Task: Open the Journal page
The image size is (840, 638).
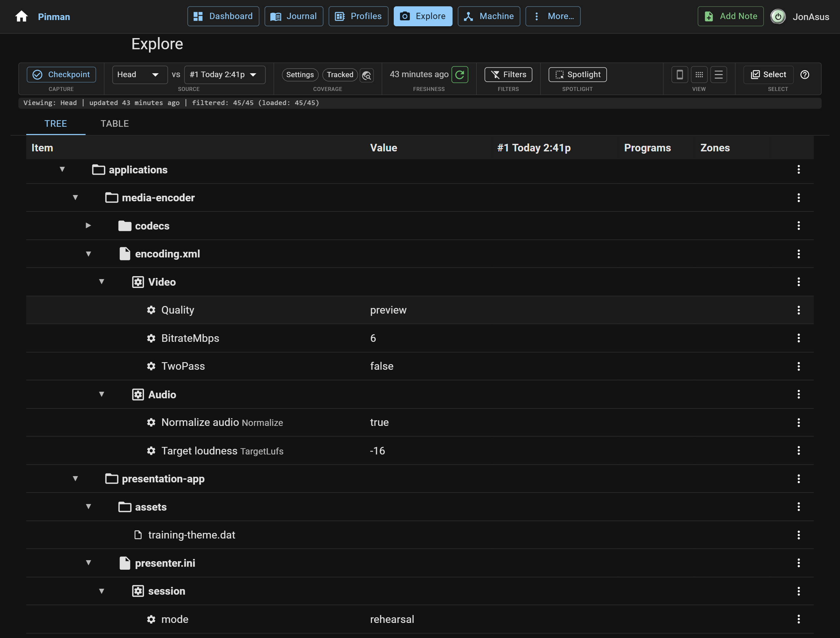Action: (294, 16)
